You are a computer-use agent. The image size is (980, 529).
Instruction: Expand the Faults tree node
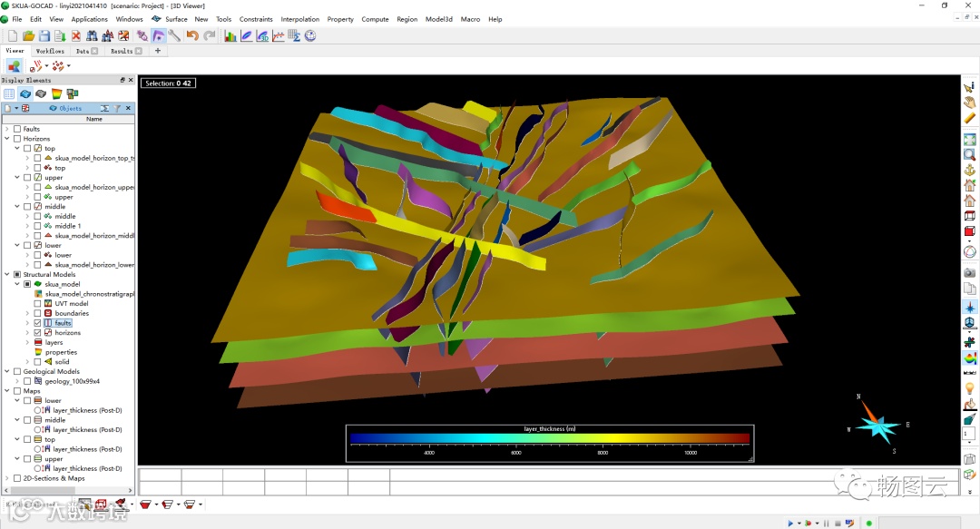click(x=7, y=129)
